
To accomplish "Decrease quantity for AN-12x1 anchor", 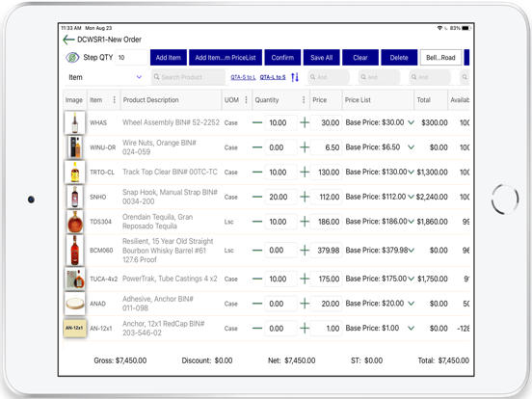I will [257, 329].
